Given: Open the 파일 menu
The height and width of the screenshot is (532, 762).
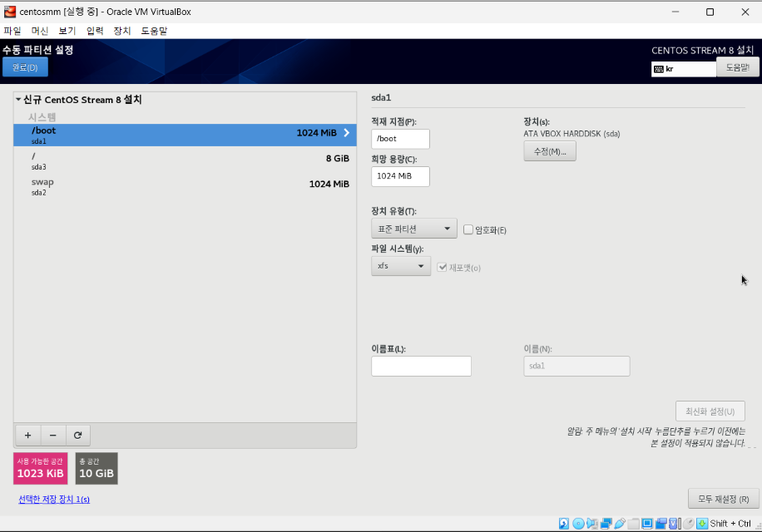Looking at the screenshot, I should tap(12, 31).
